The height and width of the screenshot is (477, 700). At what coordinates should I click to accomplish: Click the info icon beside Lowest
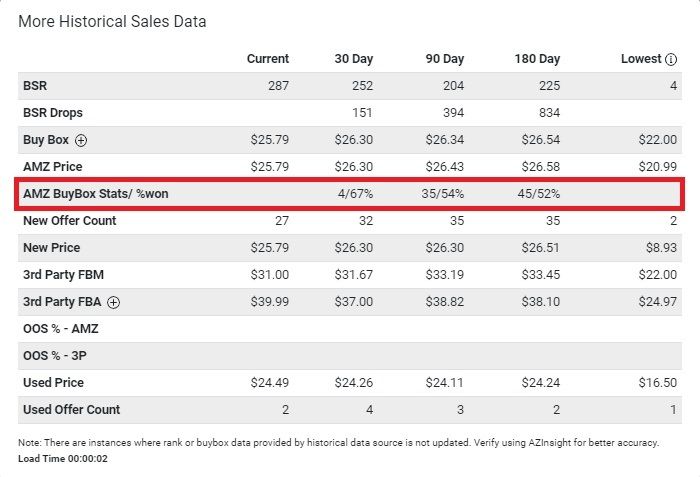pos(670,59)
